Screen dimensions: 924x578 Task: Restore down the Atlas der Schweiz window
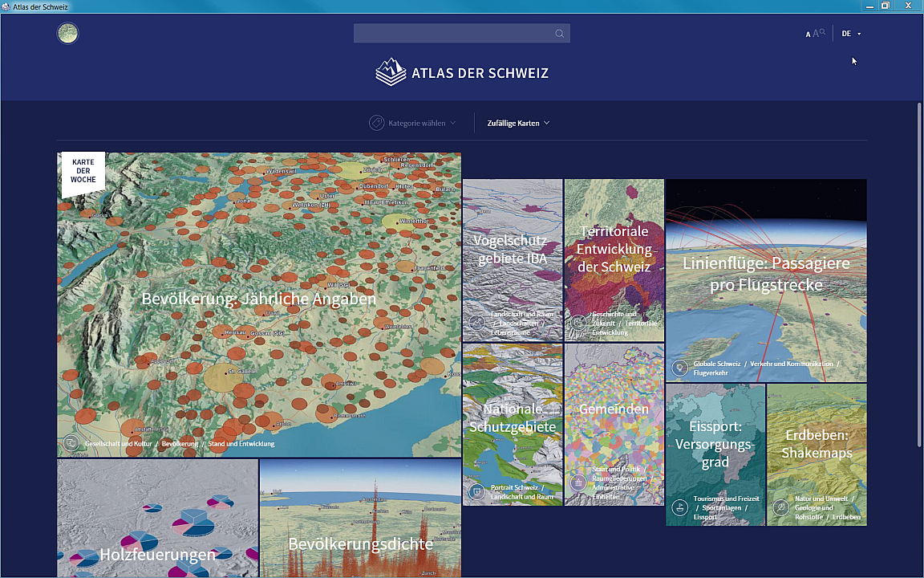[x=885, y=6]
